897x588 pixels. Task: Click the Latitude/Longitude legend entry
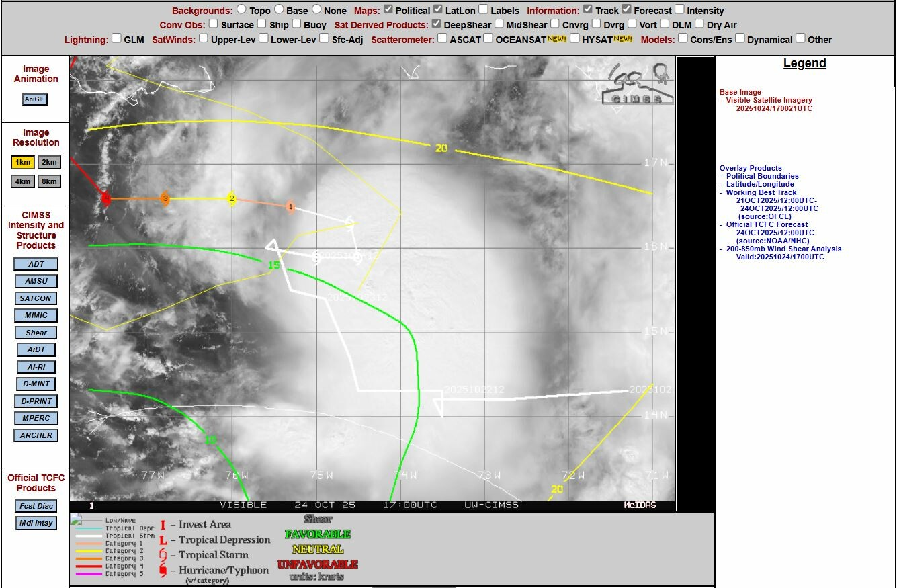pyautogui.click(x=760, y=184)
